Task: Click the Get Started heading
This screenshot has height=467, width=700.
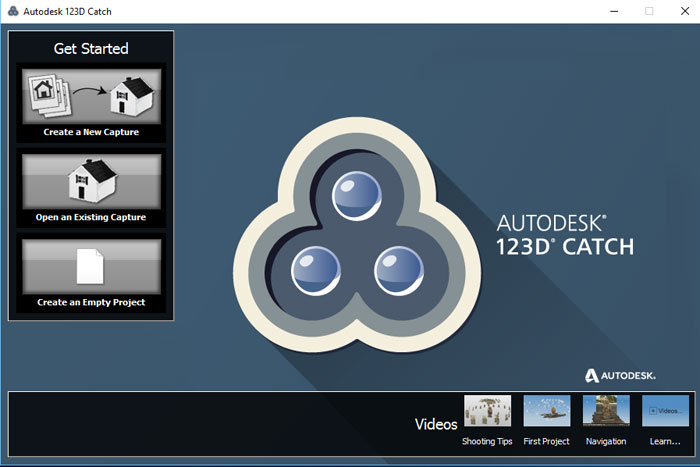Action: click(91, 48)
